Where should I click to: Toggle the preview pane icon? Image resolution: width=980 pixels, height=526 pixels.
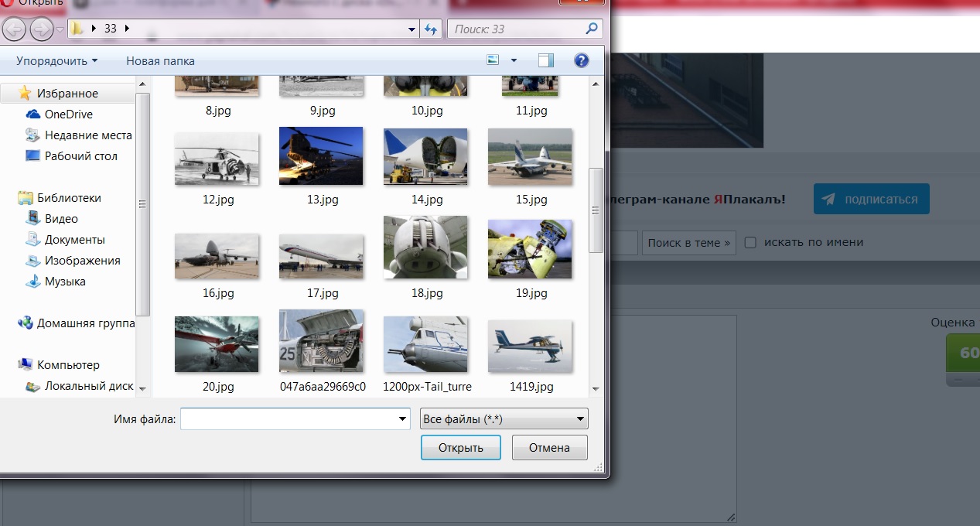click(x=546, y=60)
